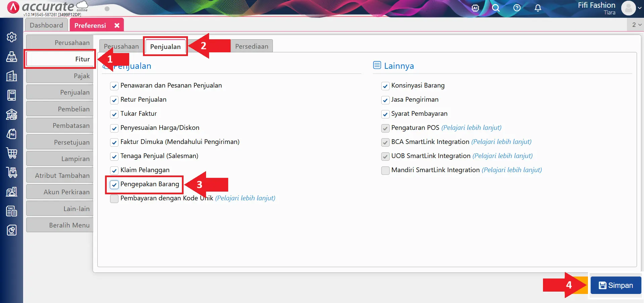
Task: Click the search magnifier icon in header
Action: 496,8
